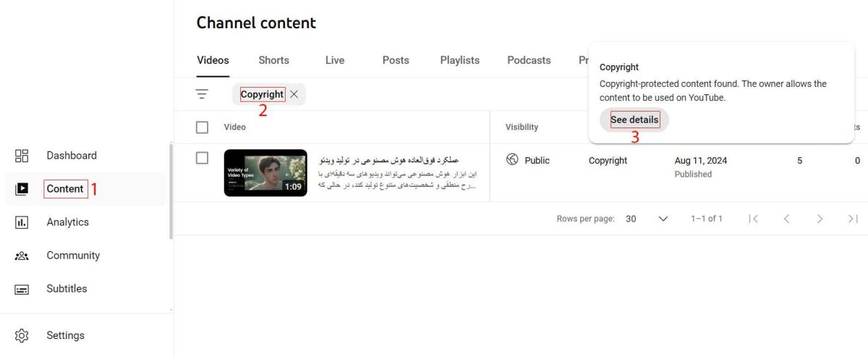Click the Public visibility text
The height and width of the screenshot is (357, 868).
[x=537, y=160]
